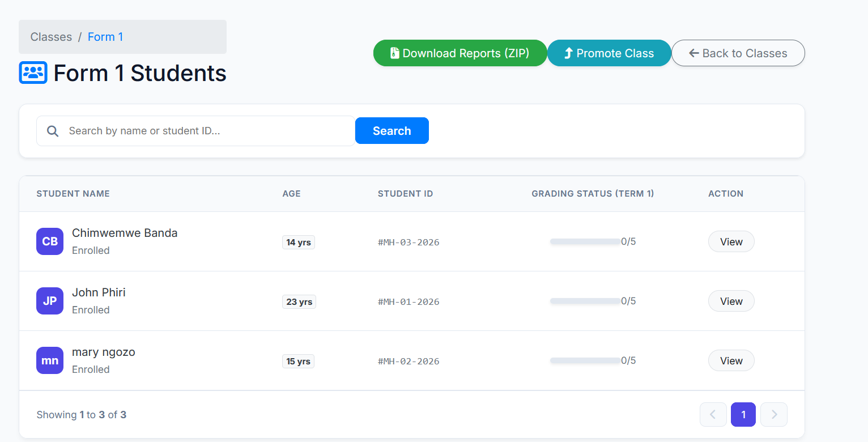The height and width of the screenshot is (442, 868).
Task: Click the Student Name column header
Action: pos(73,194)
